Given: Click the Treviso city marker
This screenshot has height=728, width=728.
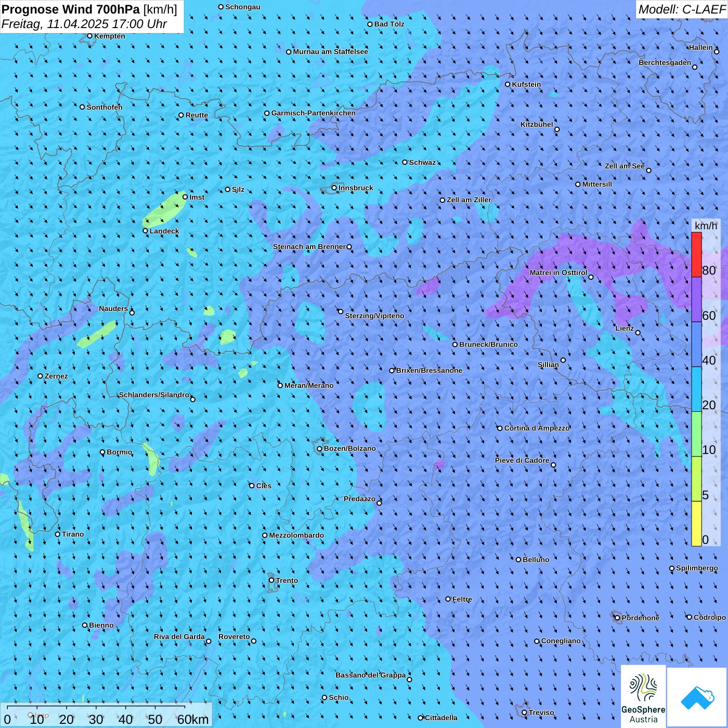Looking at the screenshot, I should tap(525, 712).
